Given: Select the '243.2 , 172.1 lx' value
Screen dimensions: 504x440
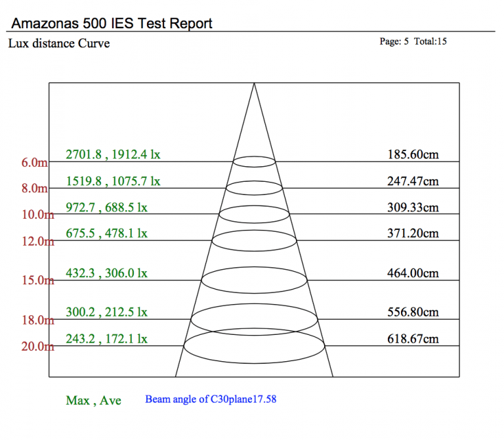Looking at the screenshot, I should (106, 339).
